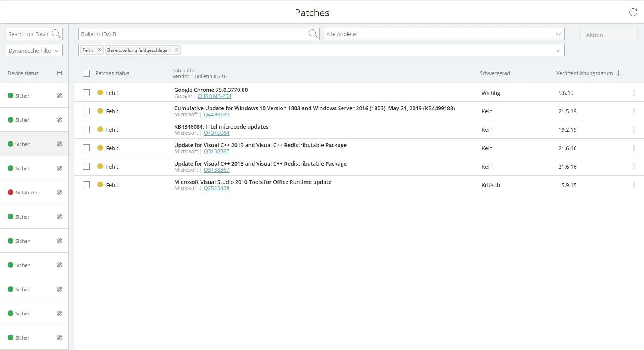Open the CHROME-254 bulletin link
Screen dimensions: 644x350
(x=214, y=96)
